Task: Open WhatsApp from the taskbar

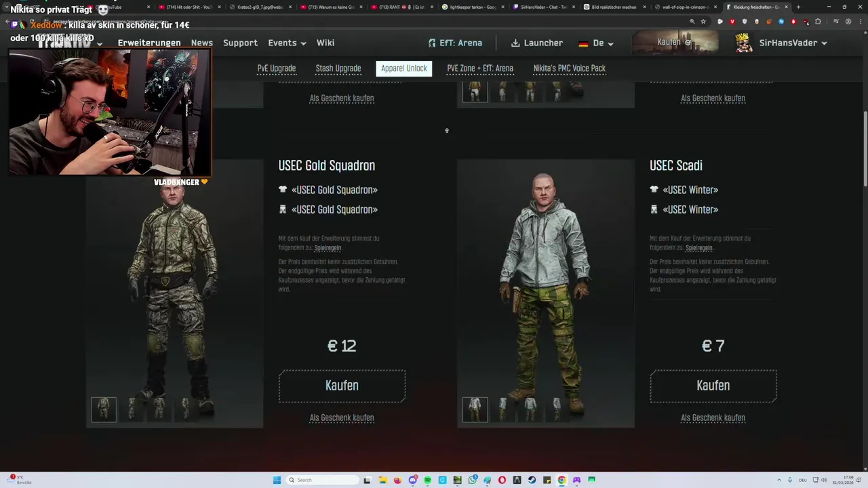Action: pos(473,480)
